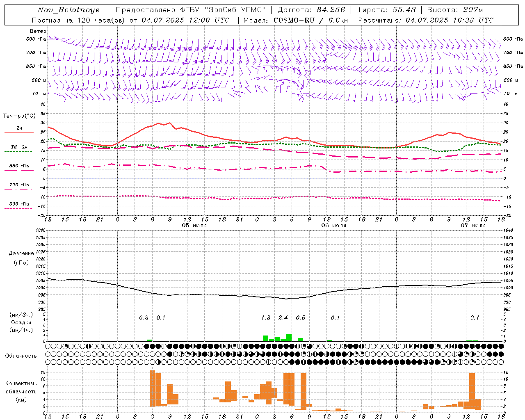Viewport: 525px width, 420px height.
Task: Click the 2.4 precipitation amount value
Action: click(x=283, y=318)
